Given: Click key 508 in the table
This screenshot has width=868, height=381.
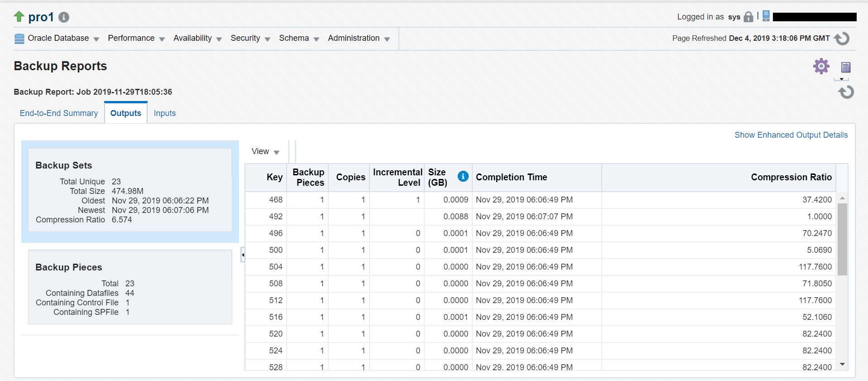Looking at the screenshot, I should pyautogui.click(x=276, y=284).
